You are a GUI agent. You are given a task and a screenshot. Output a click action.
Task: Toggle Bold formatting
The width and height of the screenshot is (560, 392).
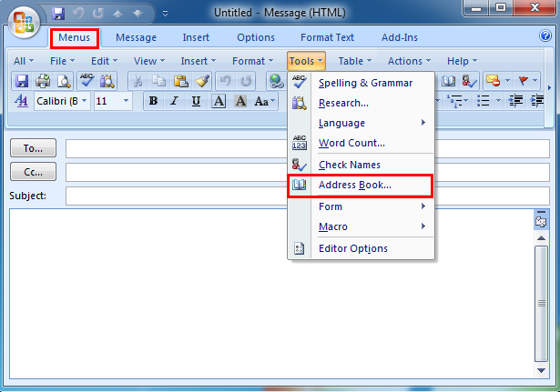[x=153, y=101]
